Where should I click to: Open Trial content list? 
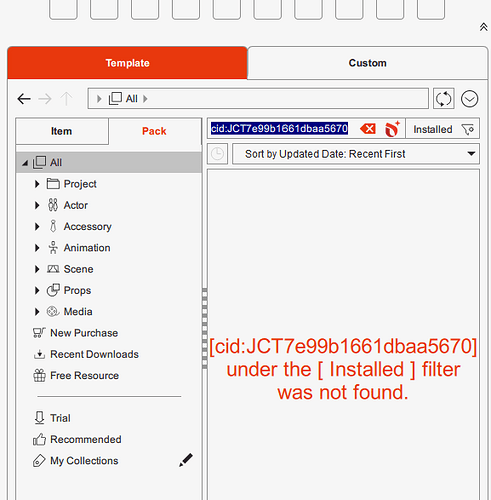pos(60,418)
